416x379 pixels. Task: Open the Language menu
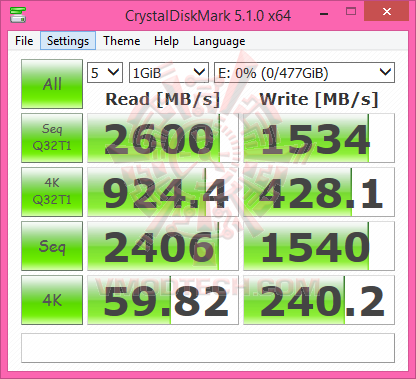(x=219, y=41)
